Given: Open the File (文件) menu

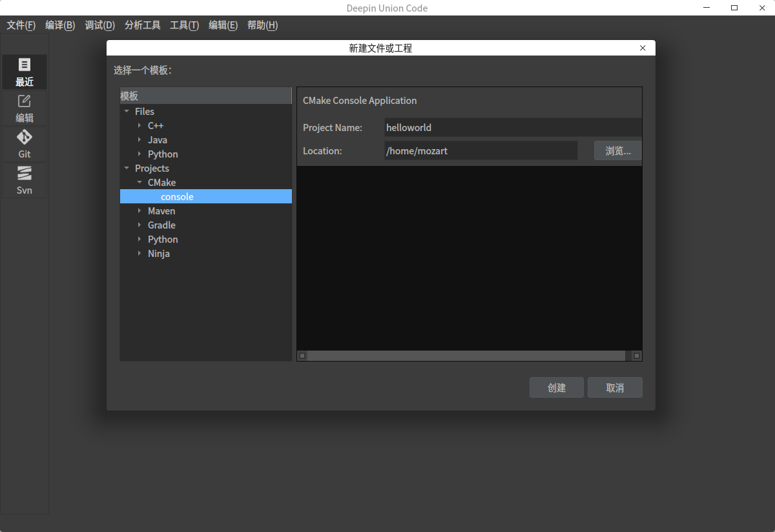Looking at the screenshot, I should coord(21,25).
